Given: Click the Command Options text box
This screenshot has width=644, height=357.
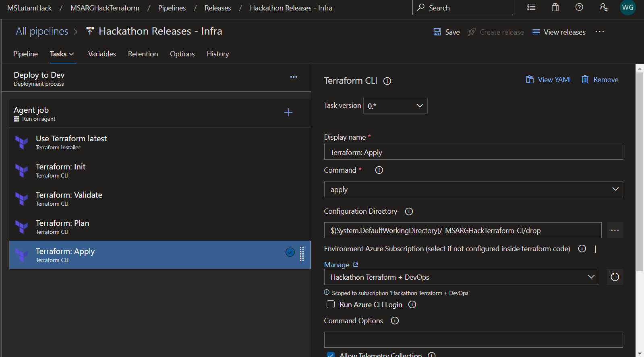Looking at the screenshot, I should click(473, 340).
